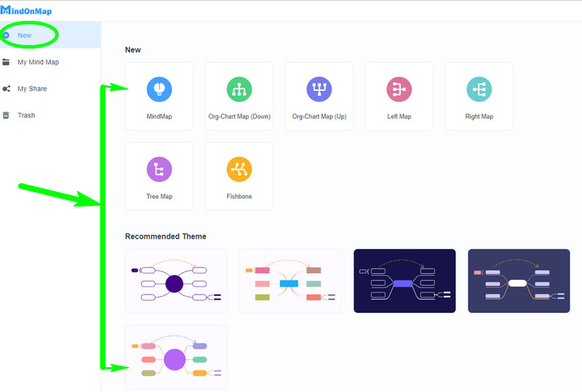The width and height of the screenshot is (582, 392).
Task: Open the Trash label in sidebar
Action: click(26, 115)
